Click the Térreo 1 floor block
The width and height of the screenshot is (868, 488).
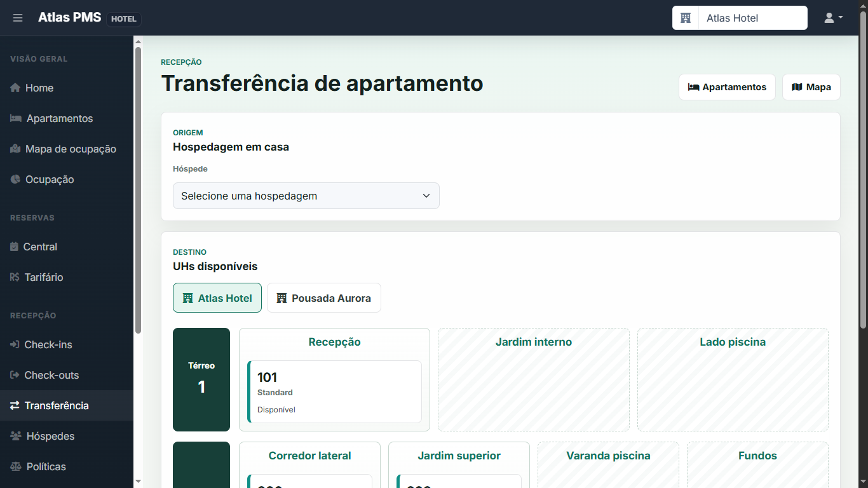coord(201,379)
